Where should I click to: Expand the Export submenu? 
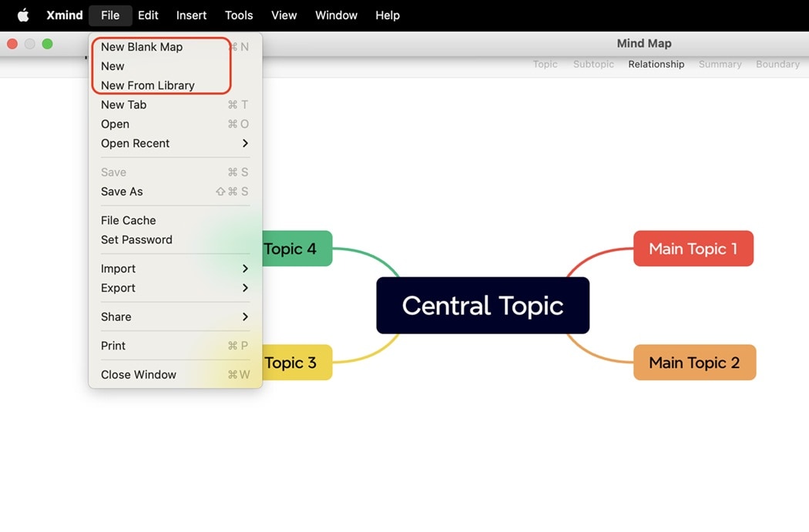(175, 288)
